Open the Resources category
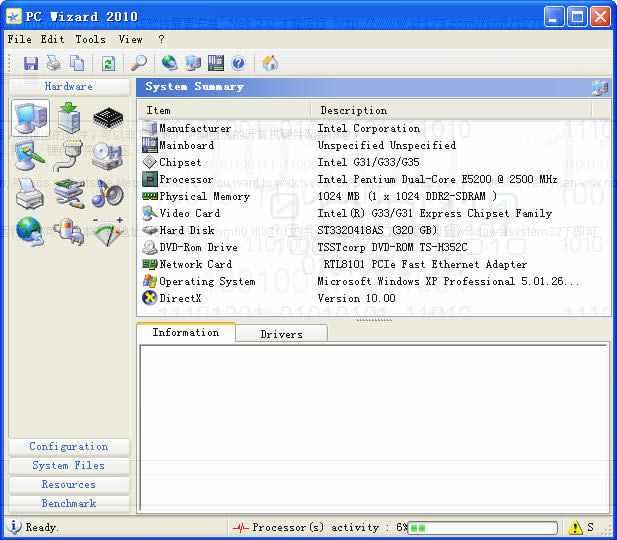617x540 pixels. [69, 484]
